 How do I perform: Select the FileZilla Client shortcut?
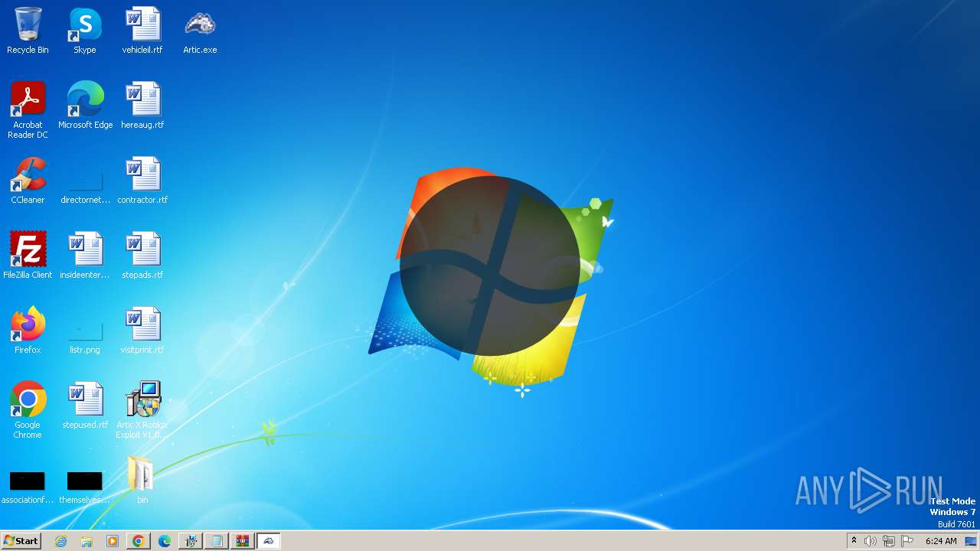(28, 256)
